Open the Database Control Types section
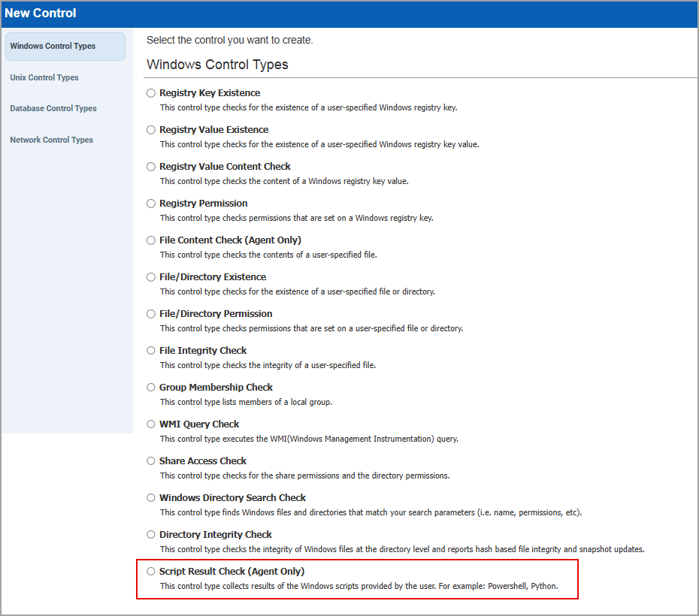 point(53,108)
